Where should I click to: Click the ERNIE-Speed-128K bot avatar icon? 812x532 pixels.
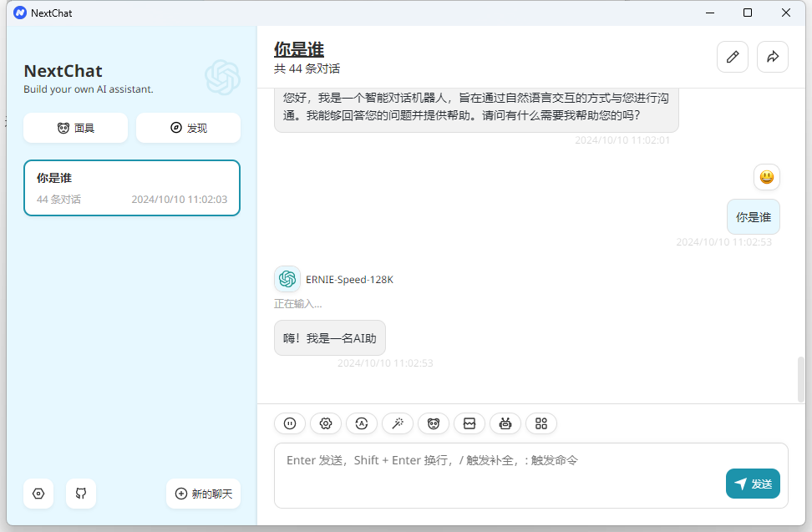point(287,280)
